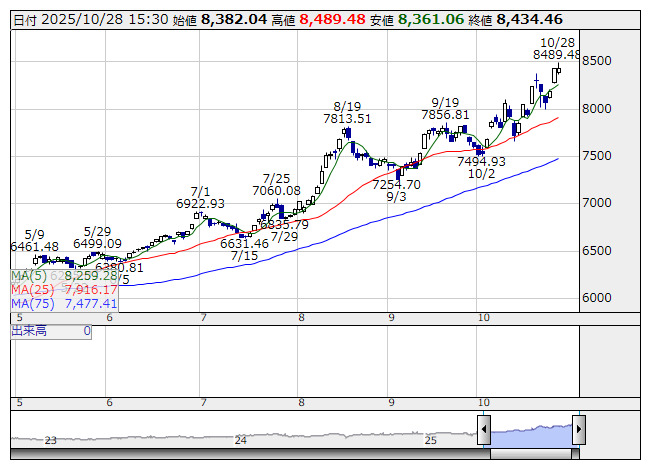Viewport: 653px width, 470px height.
Task: Select the MA(25) legend entry
Action: [x=64, y=290]
